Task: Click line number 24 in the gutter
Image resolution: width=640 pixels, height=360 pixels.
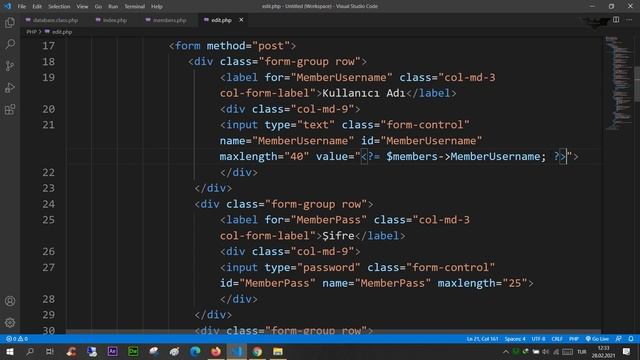Action: point(49,204)
